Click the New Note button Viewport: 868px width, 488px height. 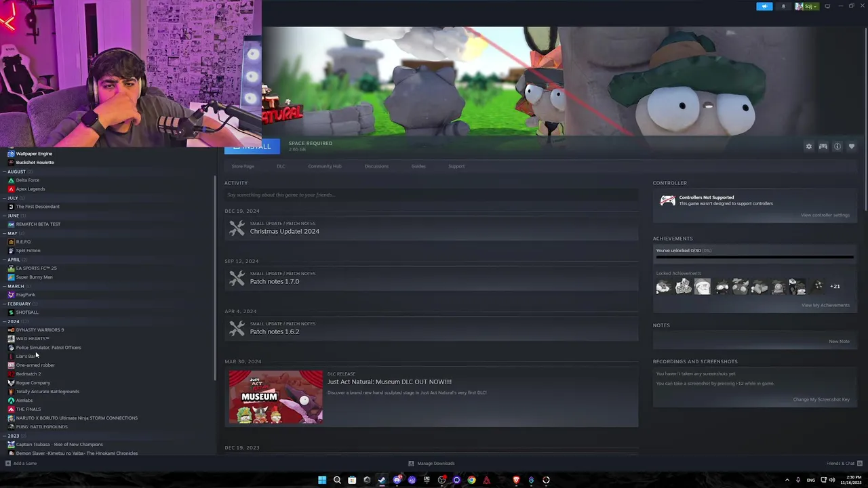pos(839,342)
